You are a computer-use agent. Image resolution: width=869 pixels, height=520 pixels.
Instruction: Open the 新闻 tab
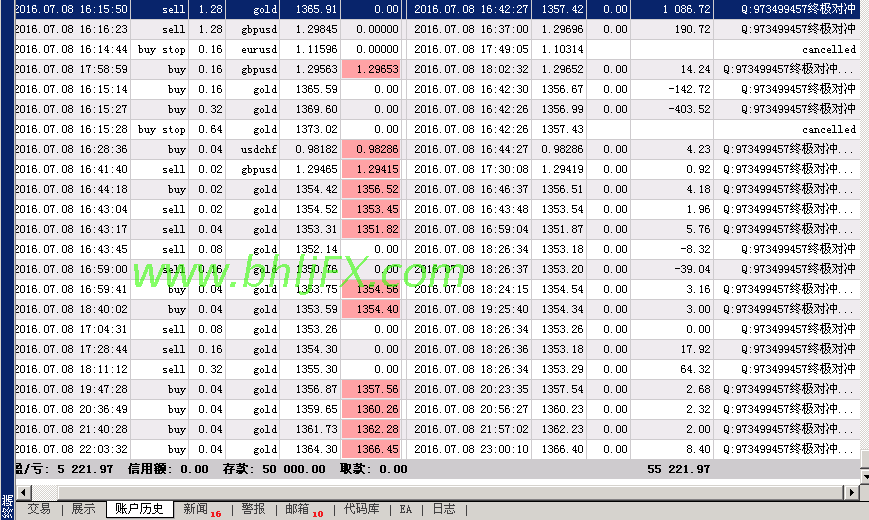(x=196, y=509)
